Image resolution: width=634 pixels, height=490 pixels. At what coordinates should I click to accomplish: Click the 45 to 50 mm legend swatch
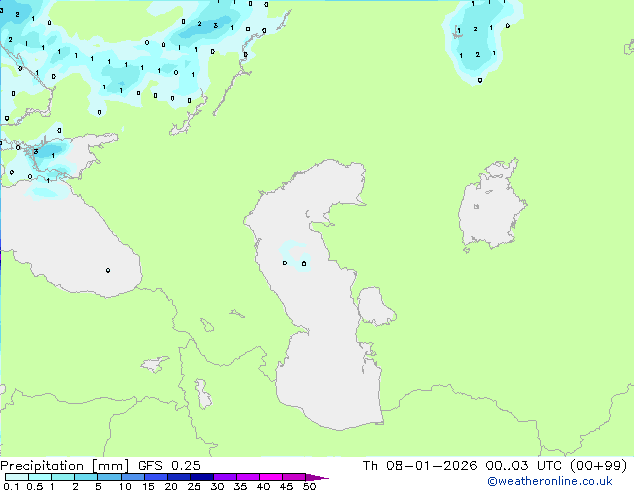tap(294, 477)
